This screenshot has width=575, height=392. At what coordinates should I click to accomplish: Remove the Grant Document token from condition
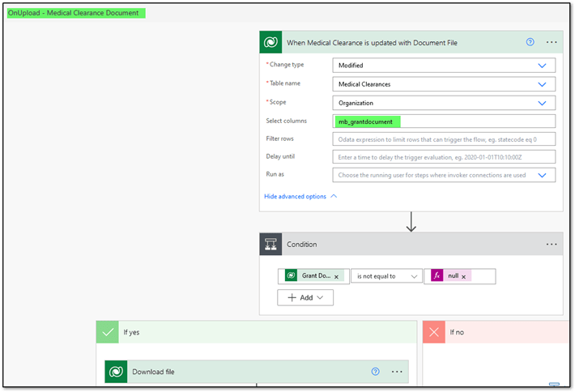tap(336, 276)
